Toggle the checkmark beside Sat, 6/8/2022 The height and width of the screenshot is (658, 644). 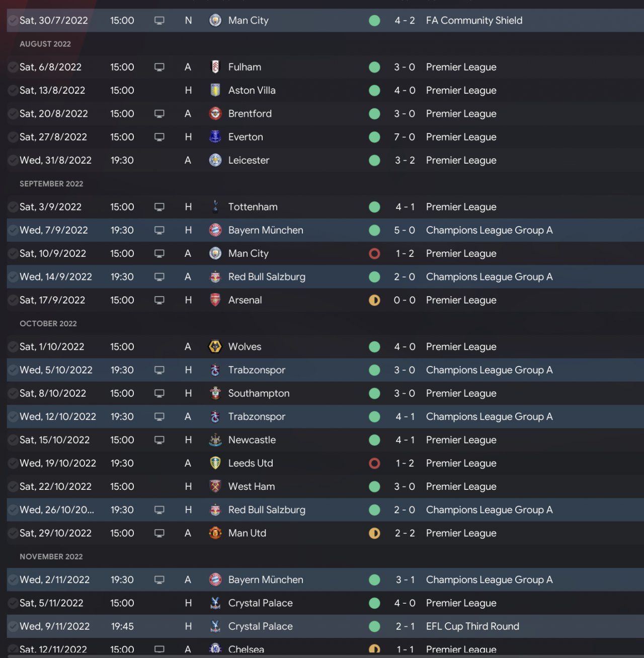point(13,67)
